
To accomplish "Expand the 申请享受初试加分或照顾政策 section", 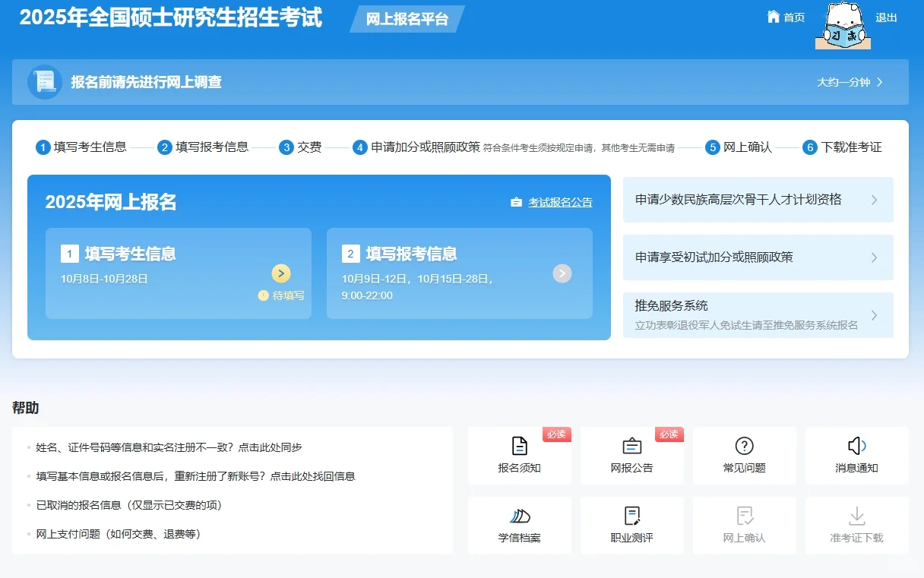I will [x=758, y=257].
